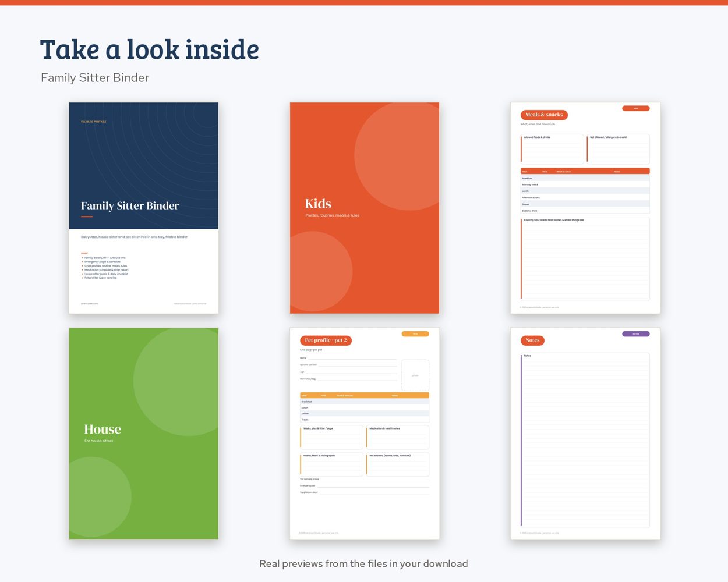Screen dimensions: 728x582
Task: Click the "Emergency vet" line on the pet profile
Action: (365, 485)
